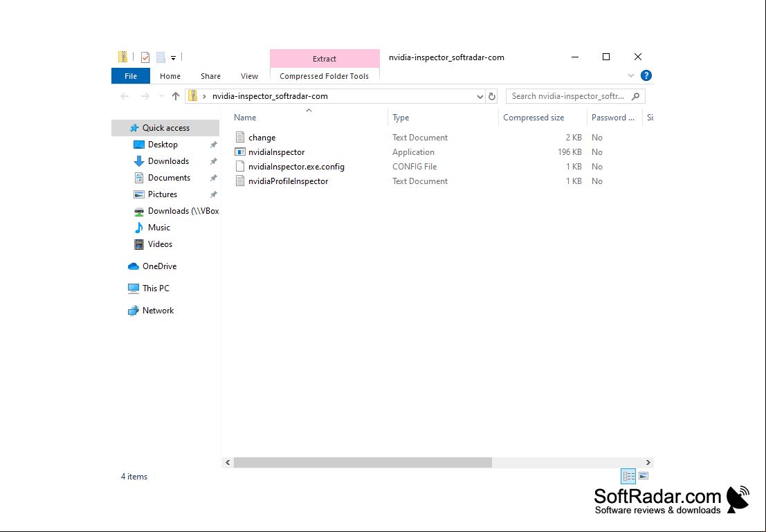766x532 pixels.
Task: Open Pictures in the navigation pane
Action: point(162,194)
